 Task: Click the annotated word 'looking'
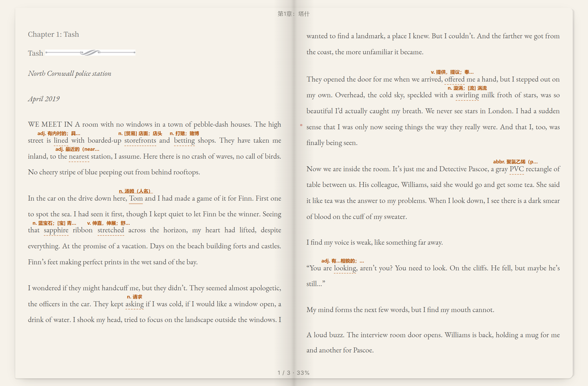point(345,268)
